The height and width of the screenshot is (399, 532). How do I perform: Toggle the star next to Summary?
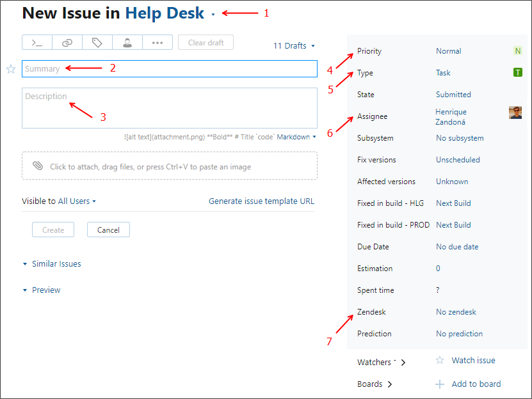[x=11, y=69]
